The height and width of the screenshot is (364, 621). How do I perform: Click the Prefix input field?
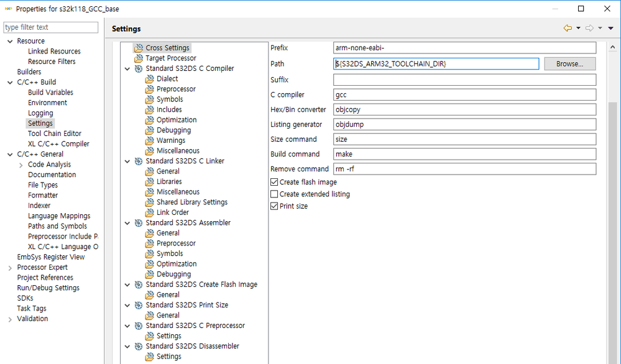click(x=464, y=48)
